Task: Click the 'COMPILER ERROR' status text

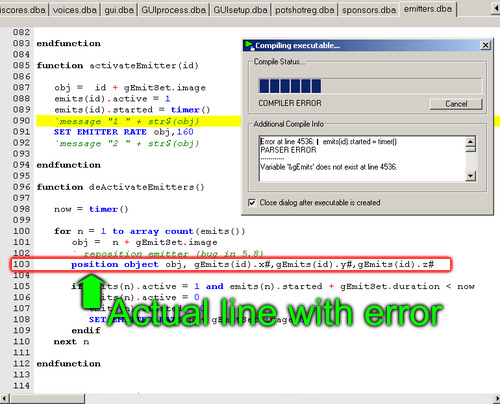Action: (290, 103)
